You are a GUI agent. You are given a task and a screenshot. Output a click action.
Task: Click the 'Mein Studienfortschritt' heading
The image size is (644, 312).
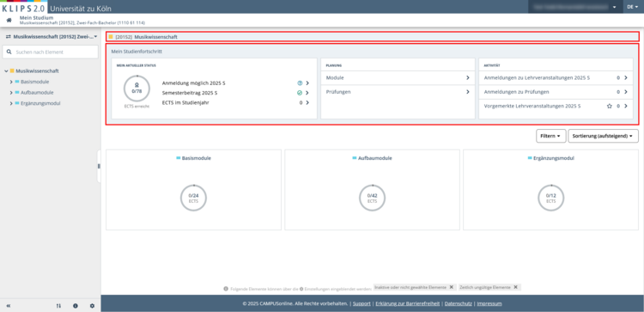tap(137, 52)
